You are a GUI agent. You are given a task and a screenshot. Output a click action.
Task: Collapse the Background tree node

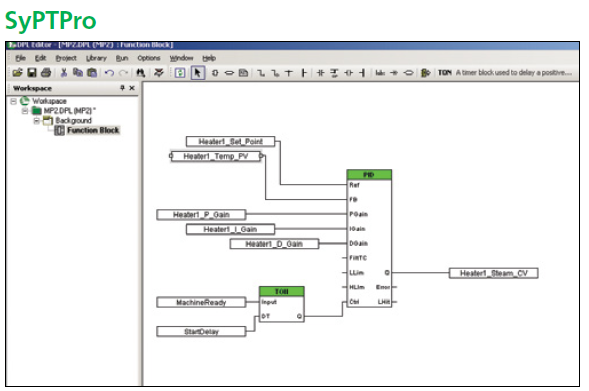pyautogui.click(x=36, y=121)
